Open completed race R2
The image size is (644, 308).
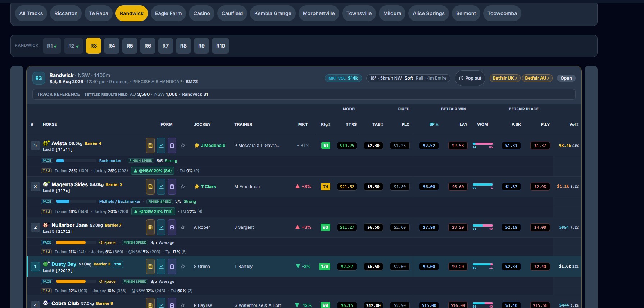[x=74, y=46]
